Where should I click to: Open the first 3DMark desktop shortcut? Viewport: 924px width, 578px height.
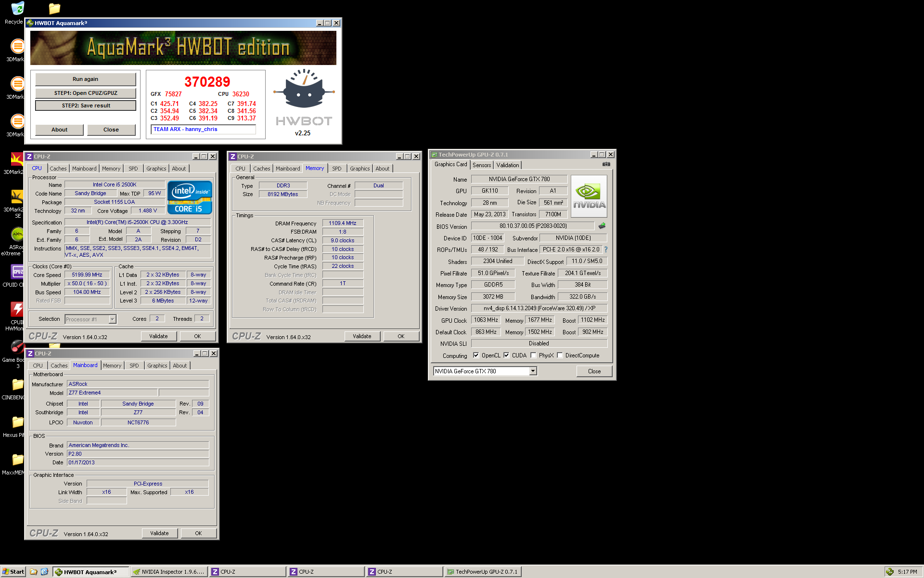pyautogui.click(x=17, y=46)
